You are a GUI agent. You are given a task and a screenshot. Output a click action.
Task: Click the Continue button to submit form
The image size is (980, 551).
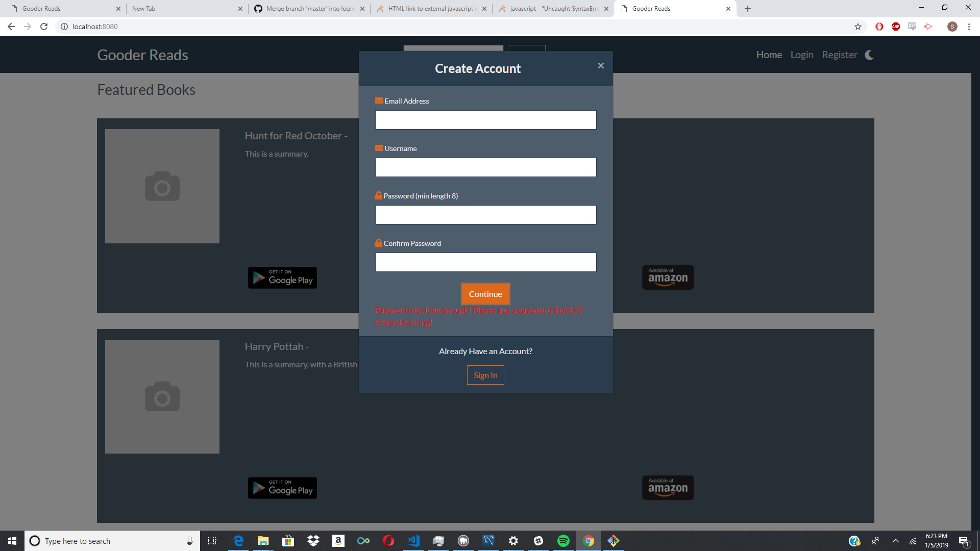click(x=485, y=294)
